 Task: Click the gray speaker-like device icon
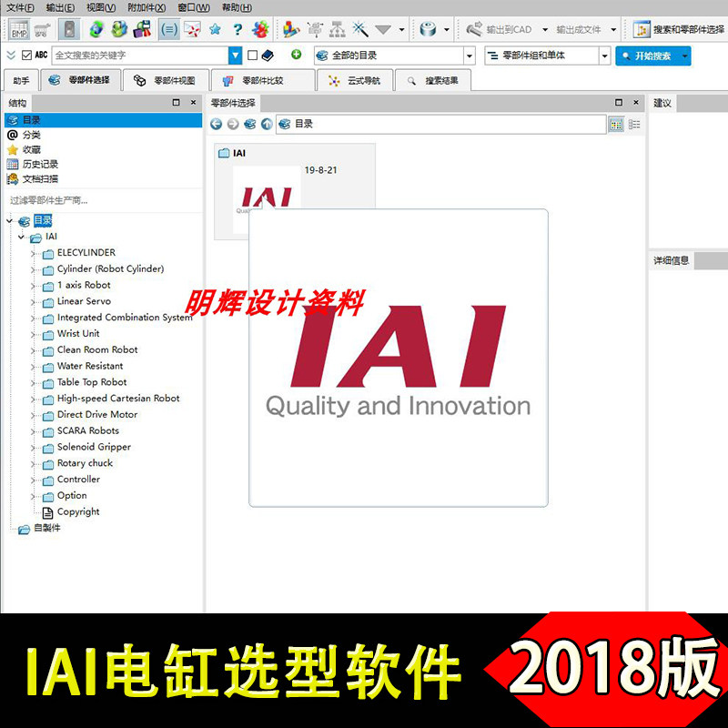pyautogui.click(x=70, y=30)
